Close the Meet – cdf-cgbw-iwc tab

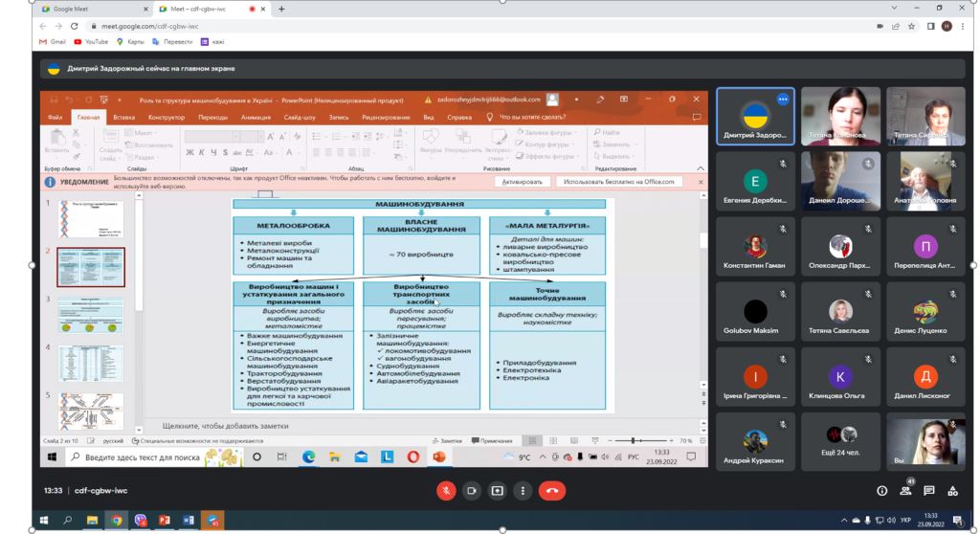tap(263, 9)
